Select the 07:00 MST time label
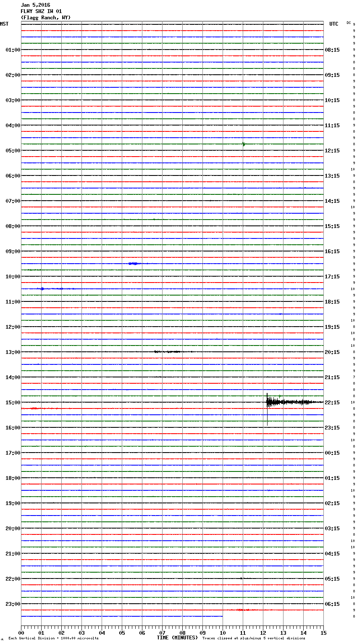Image resolution: width=357 pixels, height=644 pixels. pyautogui.click(x=13, y=201)
